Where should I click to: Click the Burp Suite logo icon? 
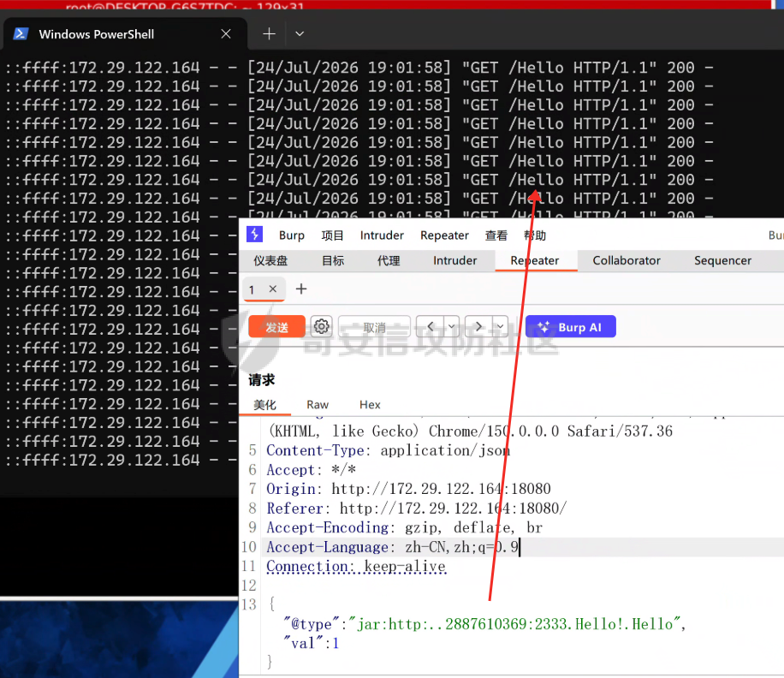pyautogui.click(x=254, y=234)
